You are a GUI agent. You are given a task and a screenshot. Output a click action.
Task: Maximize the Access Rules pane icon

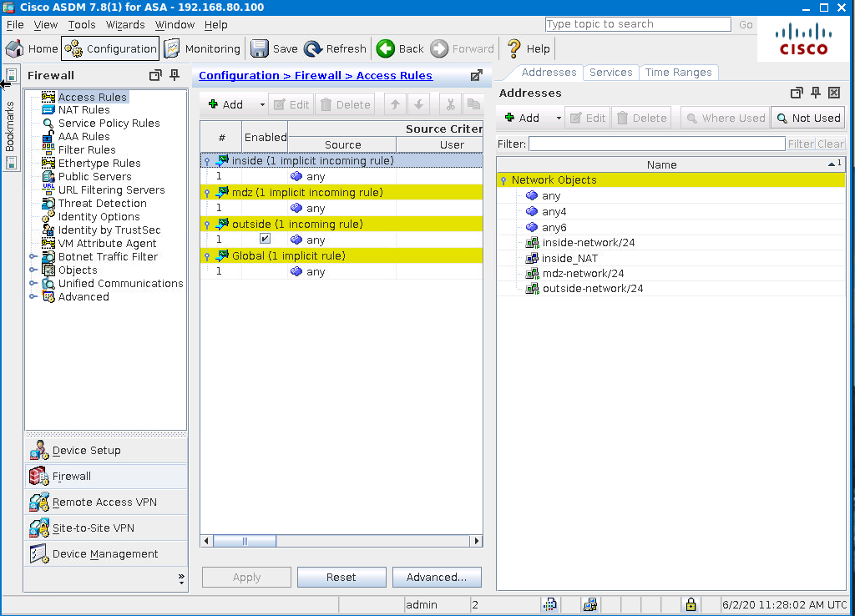[477, 75]
